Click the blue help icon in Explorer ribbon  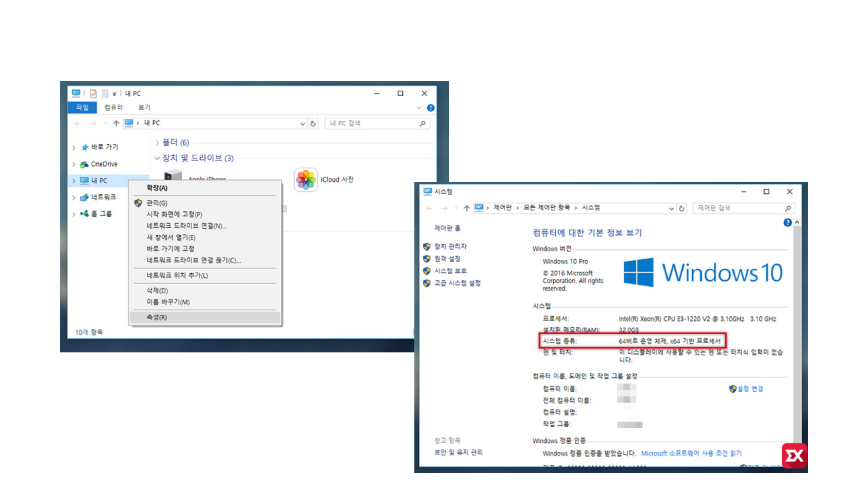[430, 108]
